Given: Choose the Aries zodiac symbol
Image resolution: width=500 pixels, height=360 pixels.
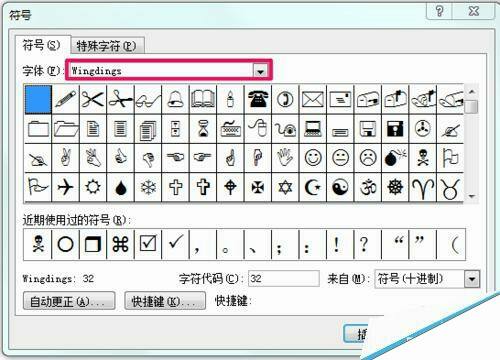Looking at the screenshot, I should click(423, 187).
